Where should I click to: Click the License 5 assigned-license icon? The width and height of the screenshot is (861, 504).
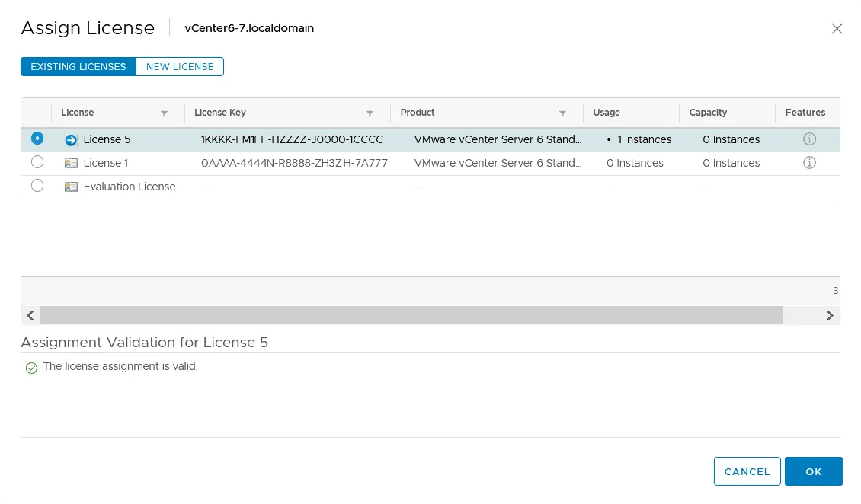pos(72,140)
